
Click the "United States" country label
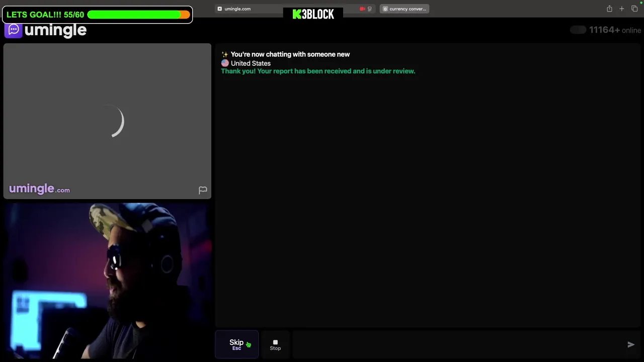pos(251,63)
